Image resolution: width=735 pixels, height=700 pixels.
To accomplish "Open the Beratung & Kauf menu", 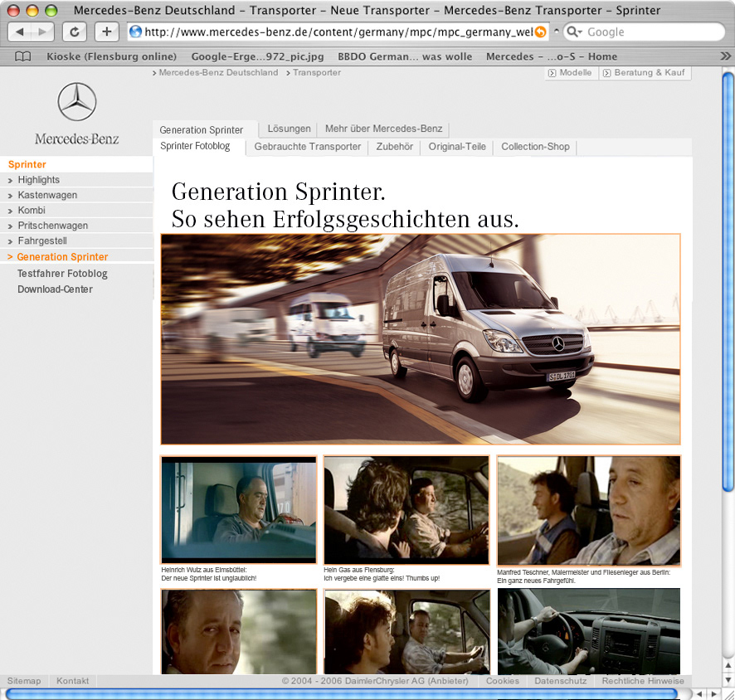I will pos(645,73).
